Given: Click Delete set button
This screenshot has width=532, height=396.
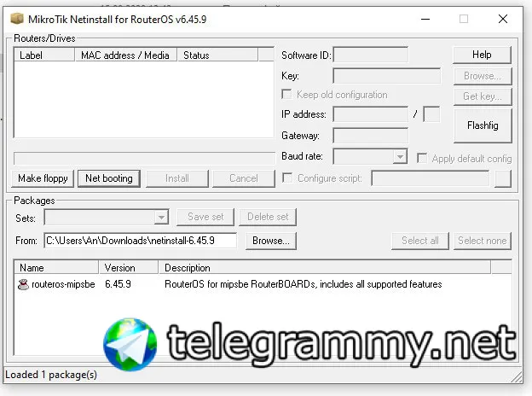Looking at the screenshot, I should pyautogui.click(x=268, y=217).
